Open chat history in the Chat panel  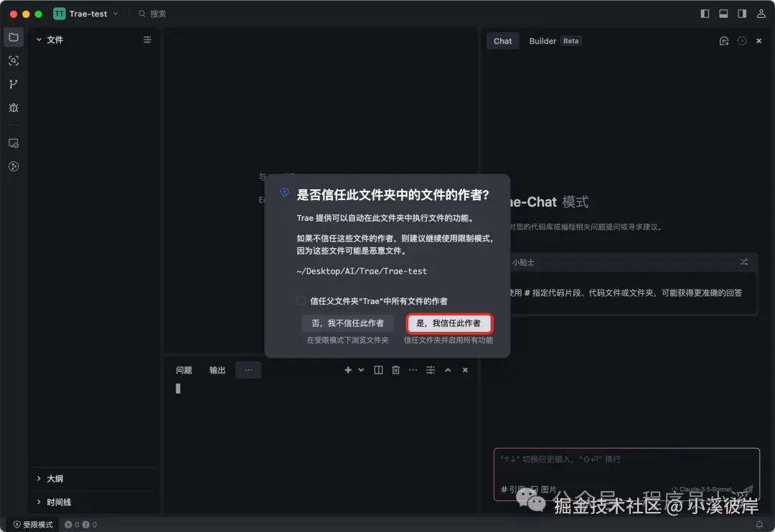[x=741, y=41]
